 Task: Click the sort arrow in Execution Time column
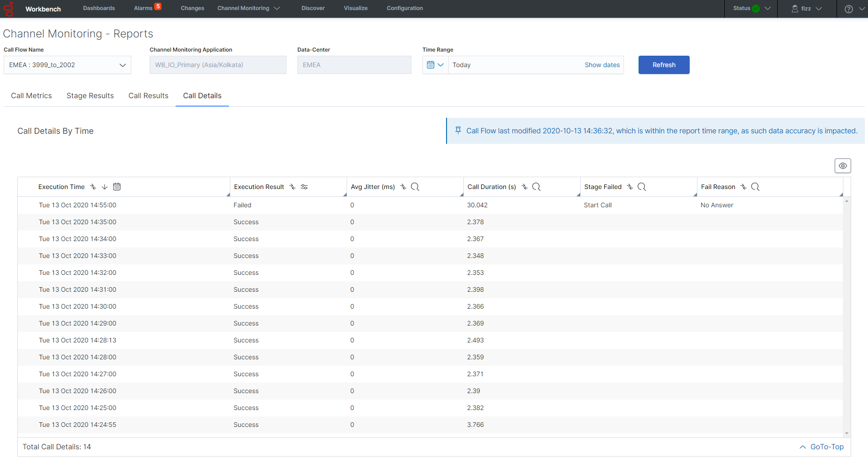104,187
